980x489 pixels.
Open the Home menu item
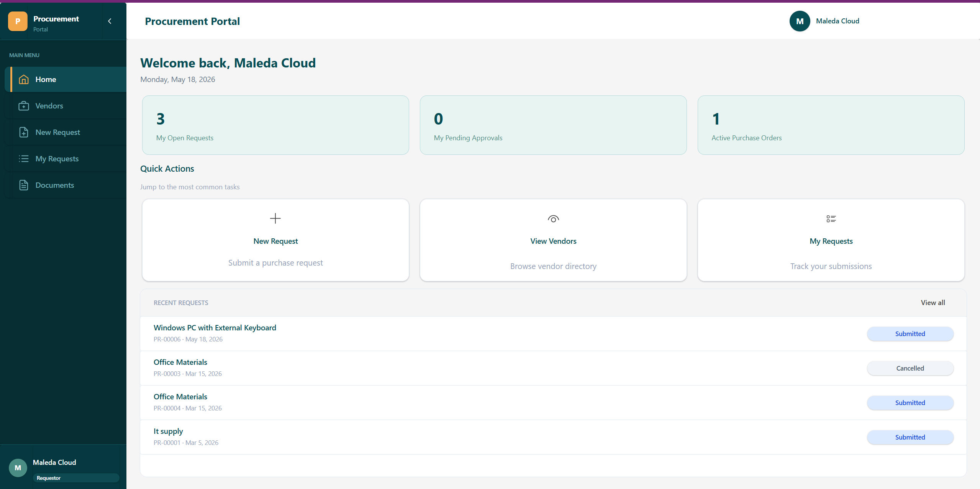pyautogui.click(x=66, y=79)
